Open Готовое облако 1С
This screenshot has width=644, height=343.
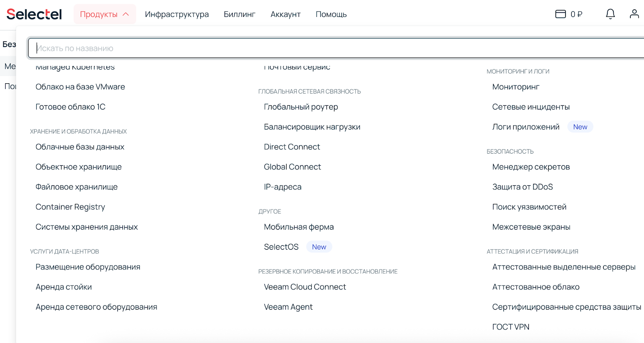70,107
